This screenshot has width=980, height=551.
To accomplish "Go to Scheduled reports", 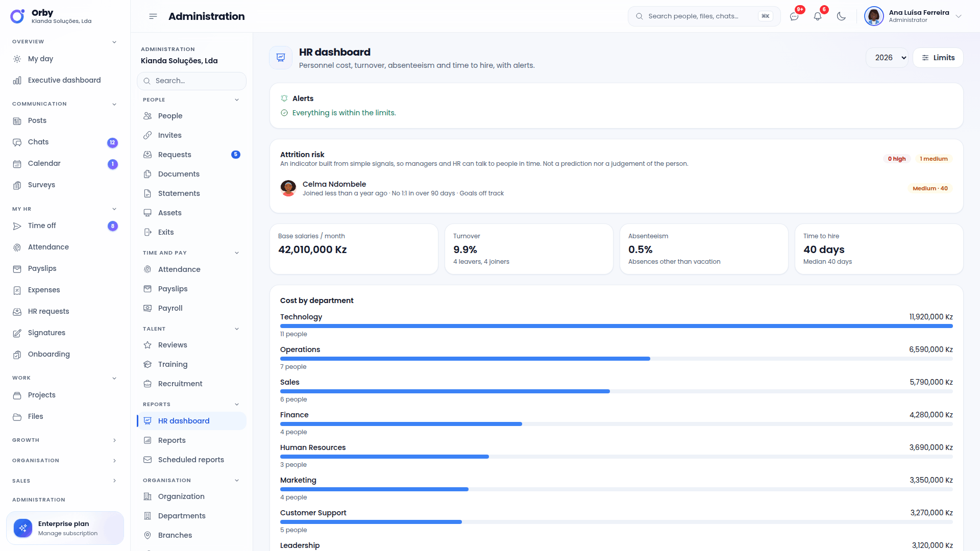I will click(x=191, y=460).
